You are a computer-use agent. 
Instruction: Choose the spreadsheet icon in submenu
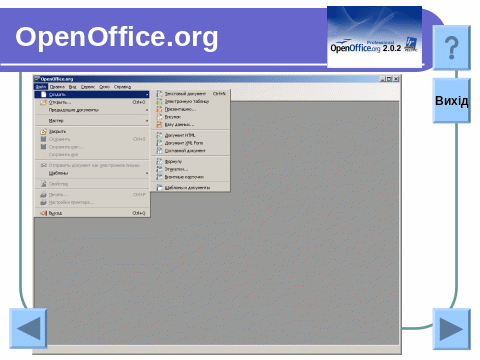(x=159, y=101)
